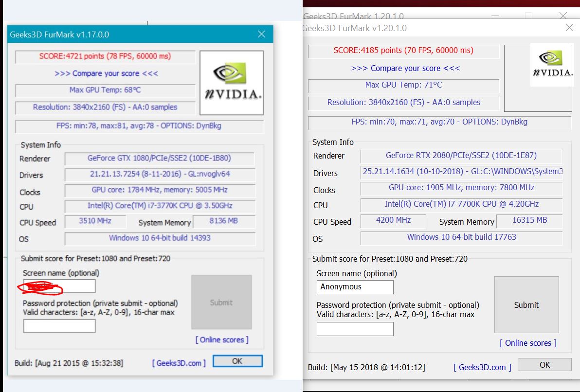Click the NVIDIA logo in FurMark v1.17.0.0
580x392 pixels.
(232, 83)
